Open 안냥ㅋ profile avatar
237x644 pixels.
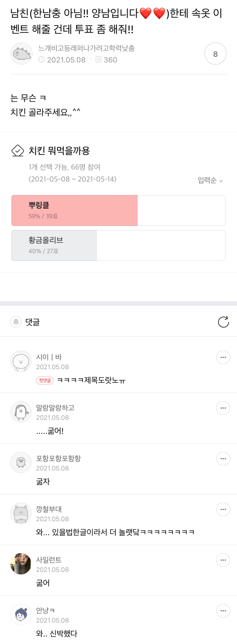[x=21, y=614]
